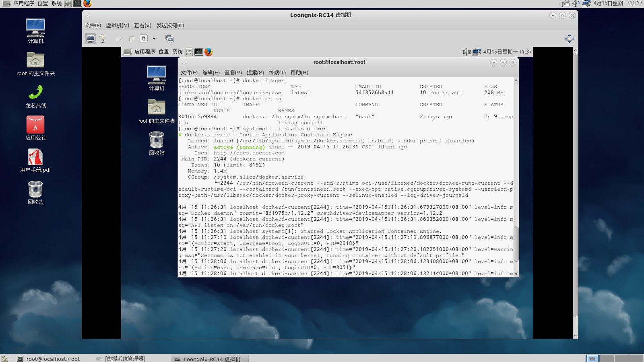
Task: Click guest muted volume tray icon
Action: [x=467, y=52]
